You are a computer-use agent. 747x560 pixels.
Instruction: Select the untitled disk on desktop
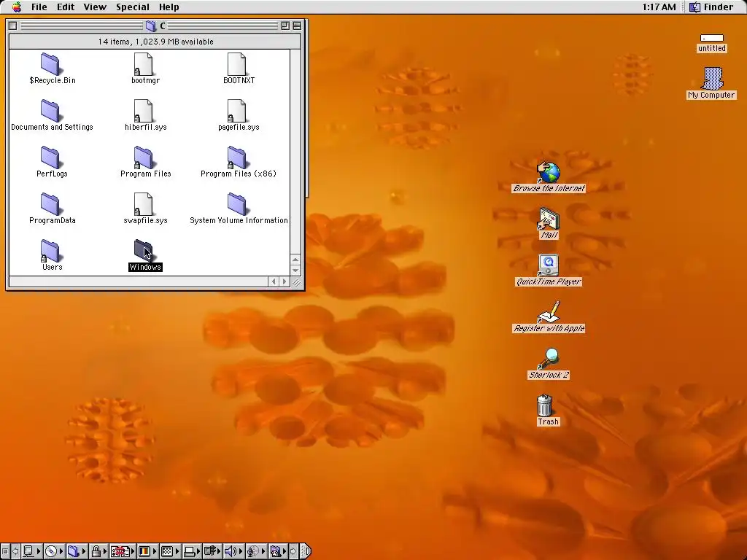pos(712,43)
